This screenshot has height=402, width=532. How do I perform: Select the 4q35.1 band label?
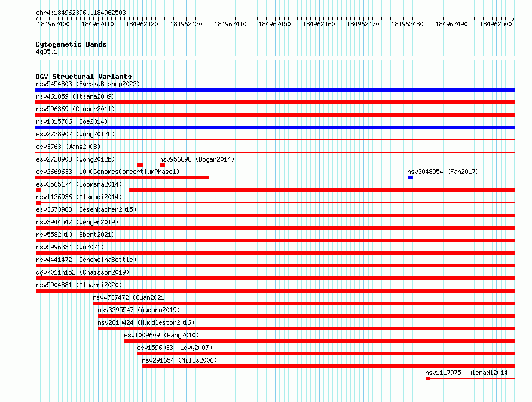tap(47, 51)
